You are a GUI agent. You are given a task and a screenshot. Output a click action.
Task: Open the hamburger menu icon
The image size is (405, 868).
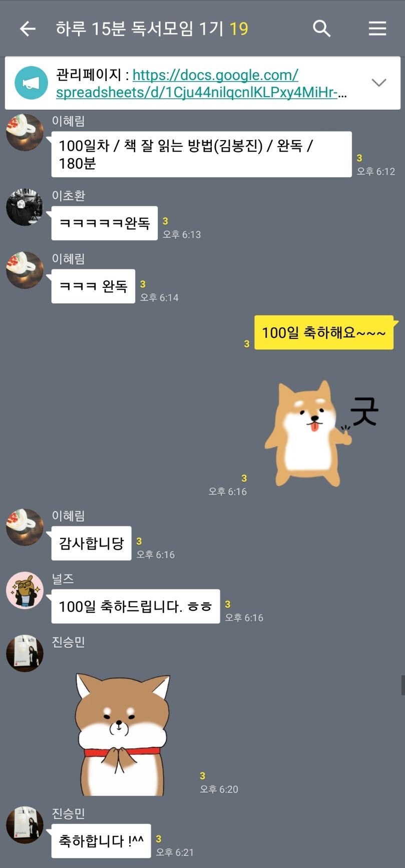377,29
